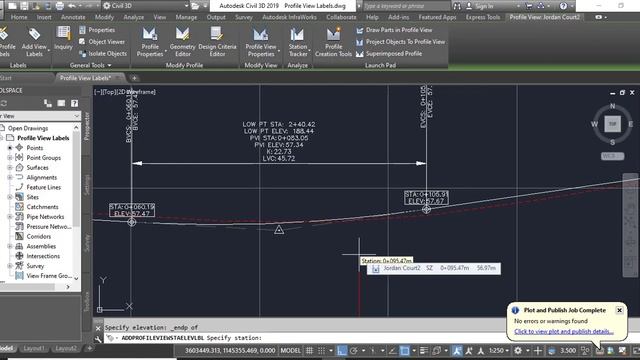This screenshot has height=360, width=640.
Task: Toggle object snap in status bar
Action: tap(404, 350)
